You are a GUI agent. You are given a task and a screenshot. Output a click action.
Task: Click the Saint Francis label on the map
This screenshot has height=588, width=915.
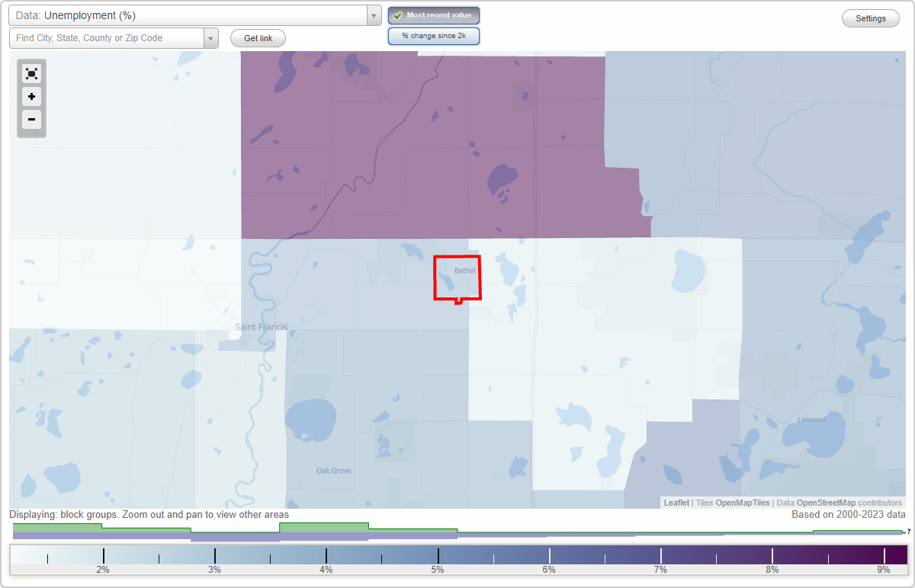pos(260,326)
